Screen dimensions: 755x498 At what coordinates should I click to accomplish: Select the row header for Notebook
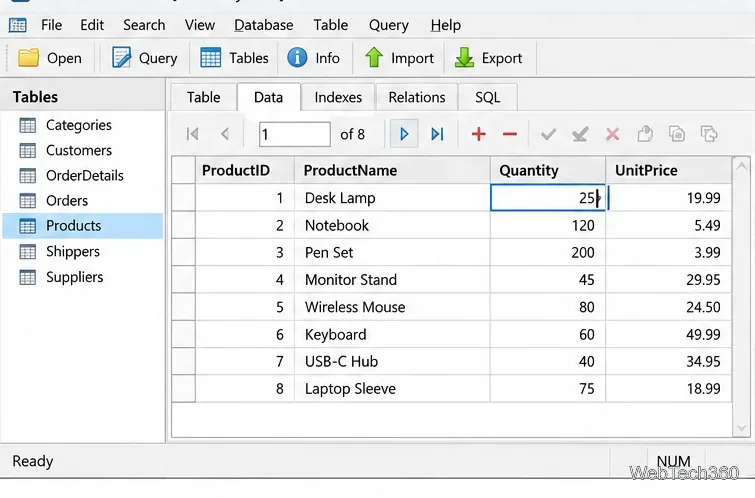[183, 225]
